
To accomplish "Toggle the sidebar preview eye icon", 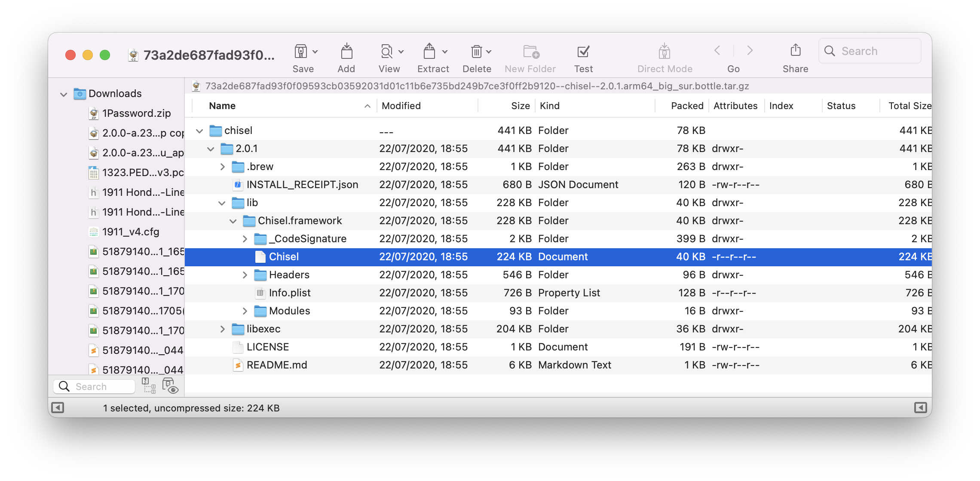I will pyautogui.click(x=170, y=386).
